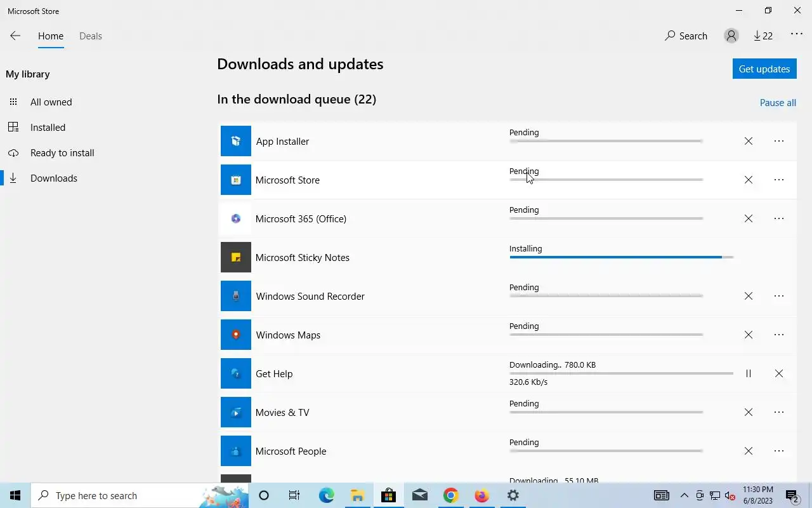Open the user account profile icon
The image size is (812, 508).
[x=731, y=36]
